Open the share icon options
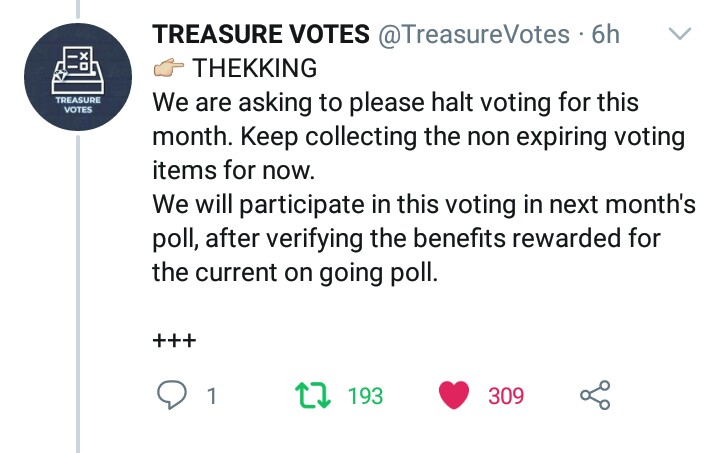 tap(595, 396)
